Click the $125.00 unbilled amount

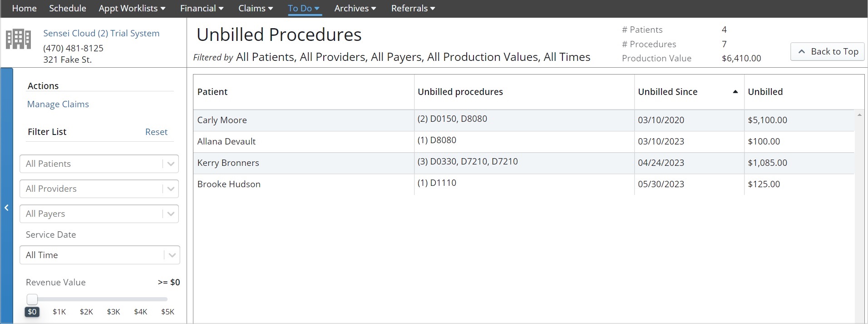764,184
